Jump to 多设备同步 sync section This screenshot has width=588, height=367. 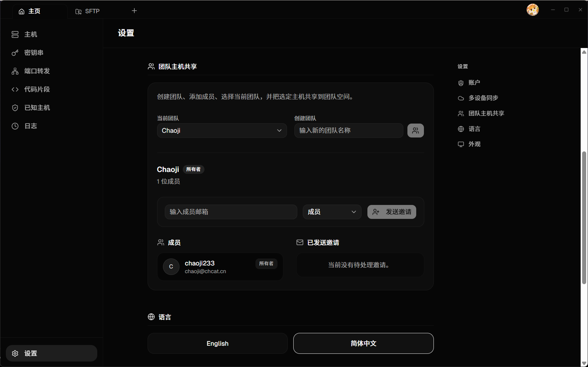coord(478,98)
